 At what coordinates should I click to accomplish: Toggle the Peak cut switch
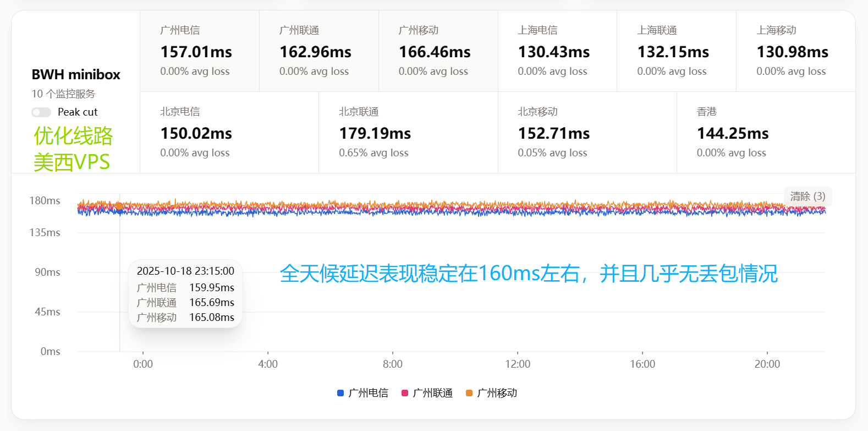[41, 112]
